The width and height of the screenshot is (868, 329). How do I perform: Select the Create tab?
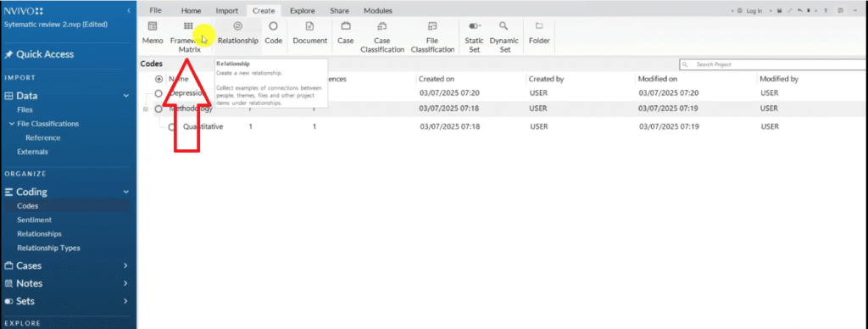[264, 10]
